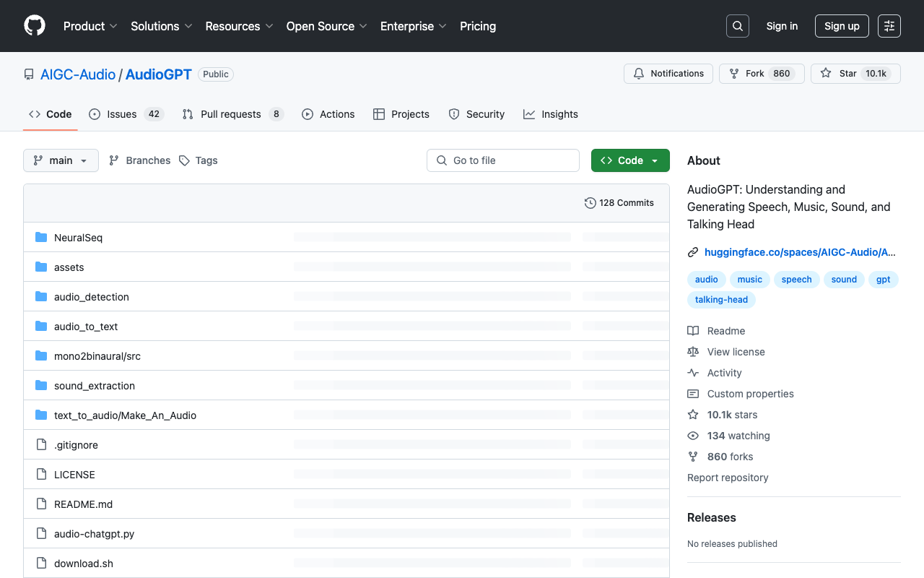
Task: Click the Branches git-branch icon
Action: point(114,160)
